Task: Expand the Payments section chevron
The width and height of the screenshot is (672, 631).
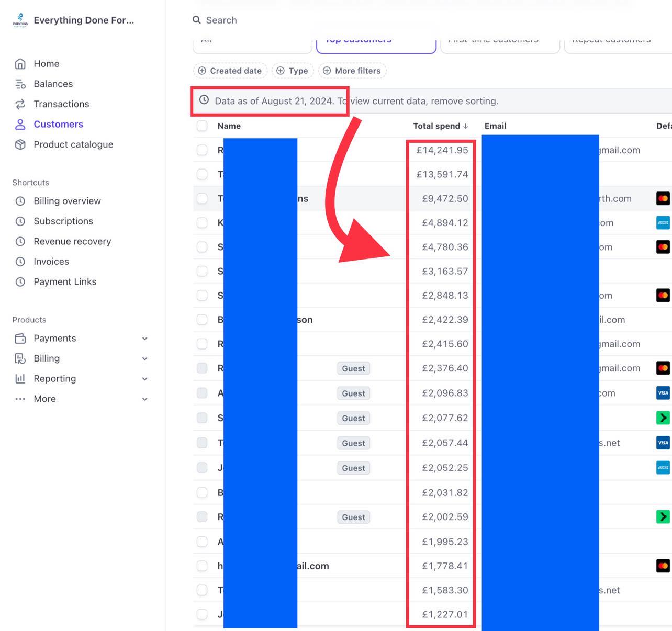Action: (145, 339)
